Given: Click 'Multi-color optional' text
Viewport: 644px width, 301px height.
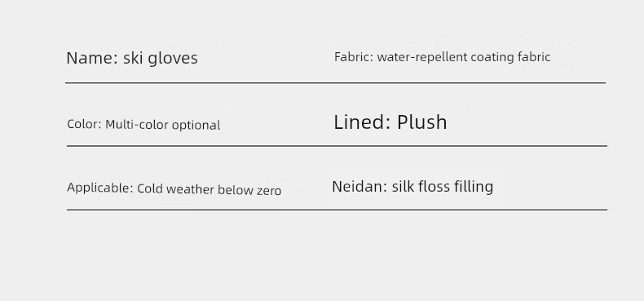Looking at the screenshot, I should click(x=163, y=125).
